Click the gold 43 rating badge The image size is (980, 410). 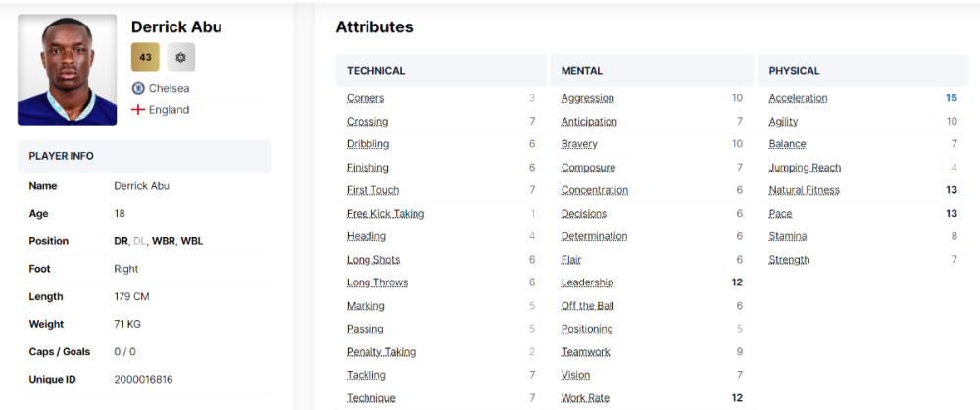(145, 57)
